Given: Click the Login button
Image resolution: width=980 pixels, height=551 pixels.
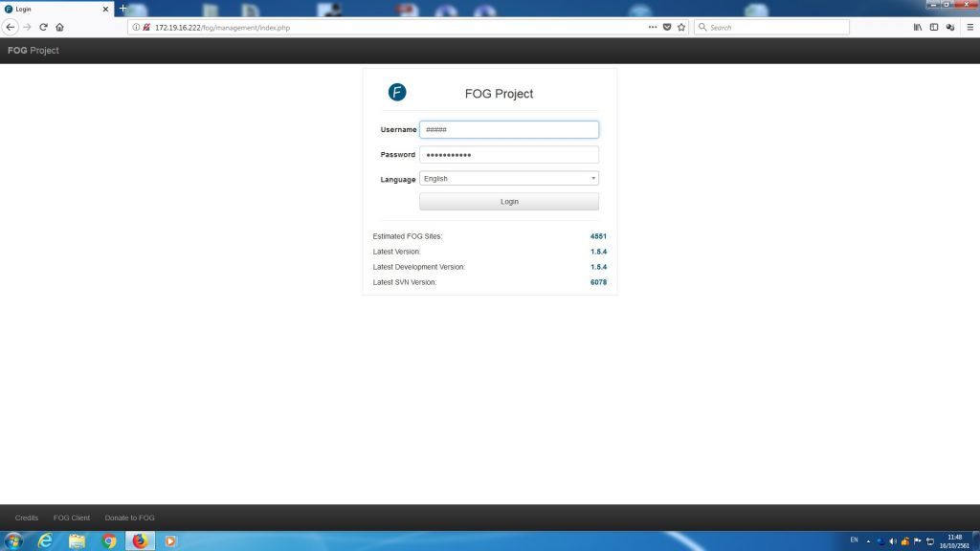Looking at the screenshot, I should click(508, 201).
